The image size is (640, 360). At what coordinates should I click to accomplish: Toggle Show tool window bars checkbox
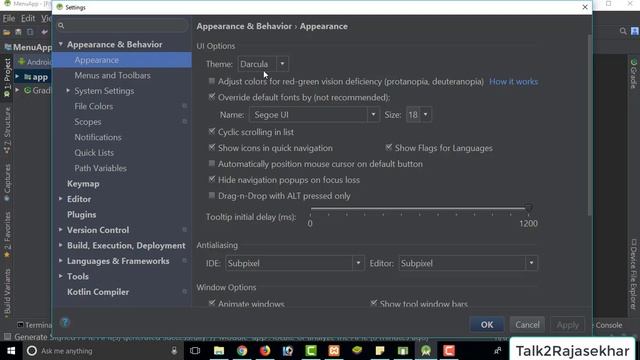[373, 303]
